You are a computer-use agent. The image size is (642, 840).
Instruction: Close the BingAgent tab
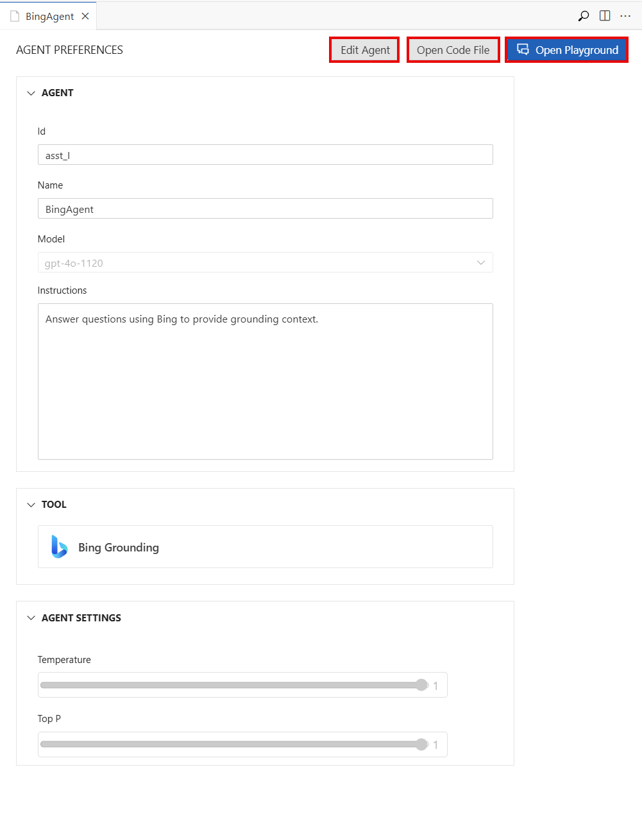(85, 15)
